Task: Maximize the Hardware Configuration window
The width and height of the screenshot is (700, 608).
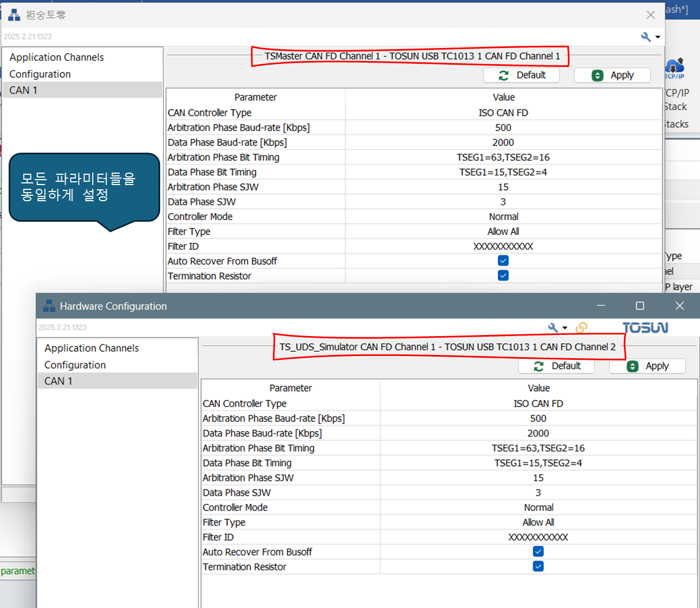Action: [640, 305]
